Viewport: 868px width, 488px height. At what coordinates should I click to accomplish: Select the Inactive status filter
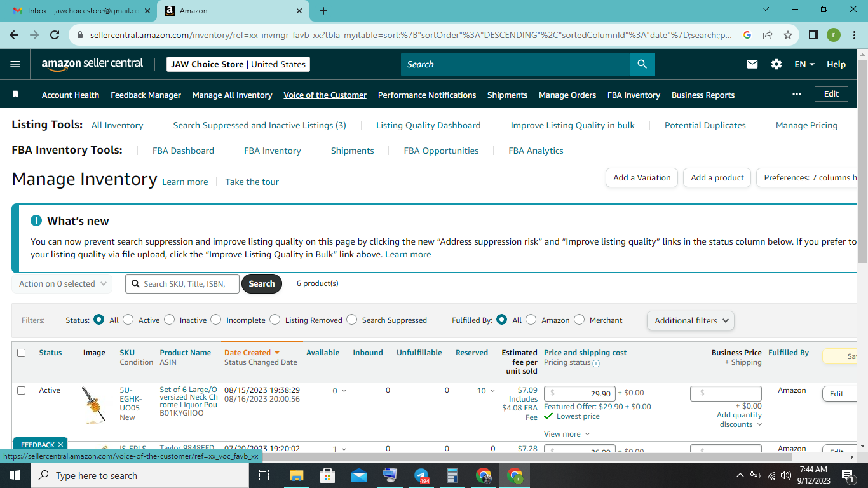tap(170, 320)
